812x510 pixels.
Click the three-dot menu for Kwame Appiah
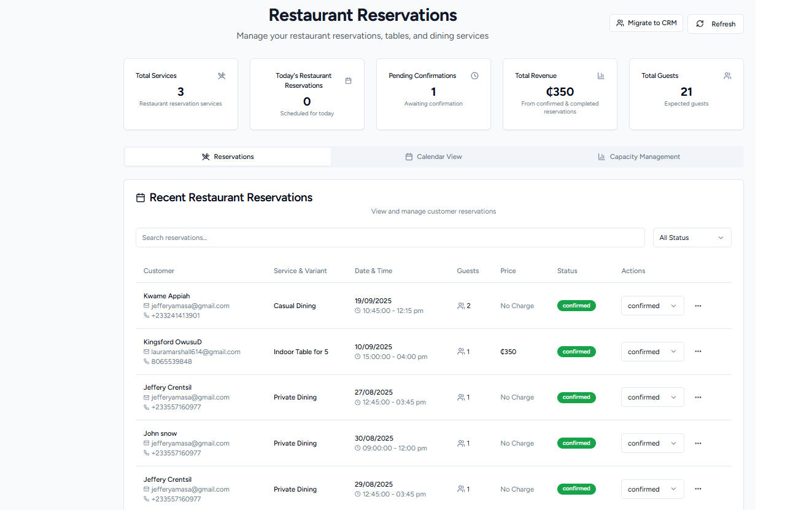(x=698, y=306)
